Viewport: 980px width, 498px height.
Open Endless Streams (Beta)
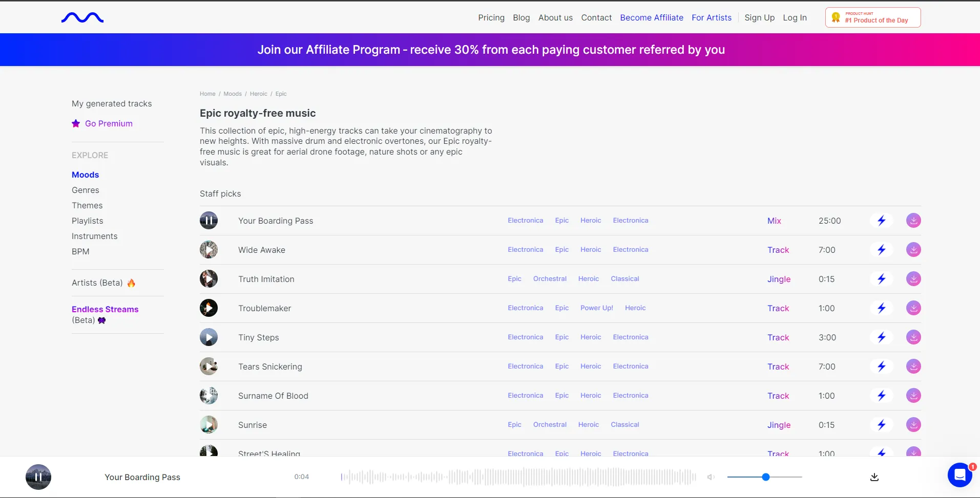pos(105,314)
